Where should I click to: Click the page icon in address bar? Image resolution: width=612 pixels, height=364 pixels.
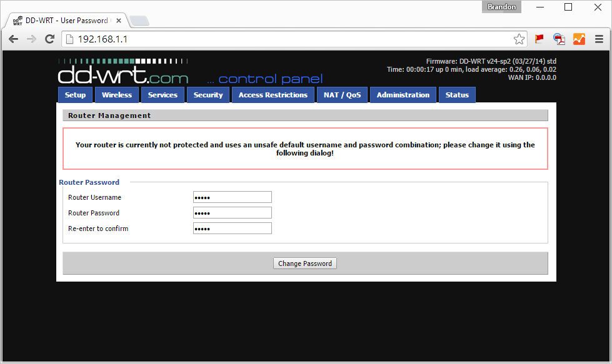[69, 39]
